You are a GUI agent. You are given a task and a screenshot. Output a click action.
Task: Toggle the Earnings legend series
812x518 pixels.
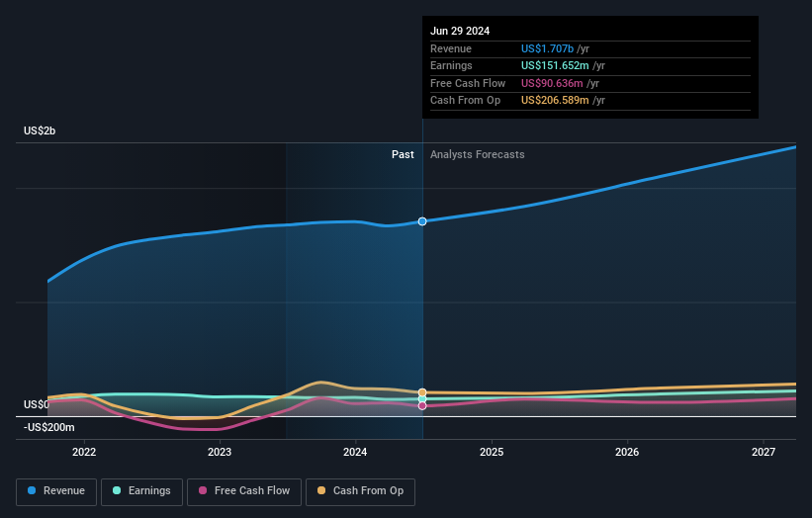141,491
